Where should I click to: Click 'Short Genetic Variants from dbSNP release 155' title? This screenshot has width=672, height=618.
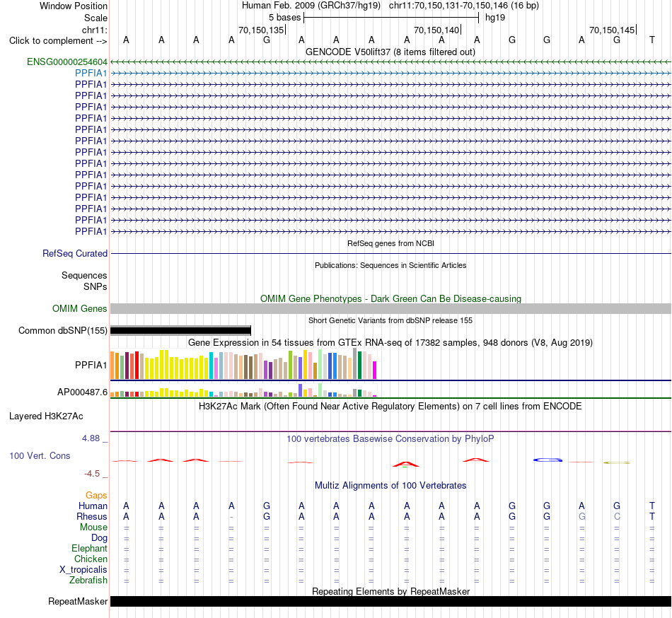click(x=390, y=320)
